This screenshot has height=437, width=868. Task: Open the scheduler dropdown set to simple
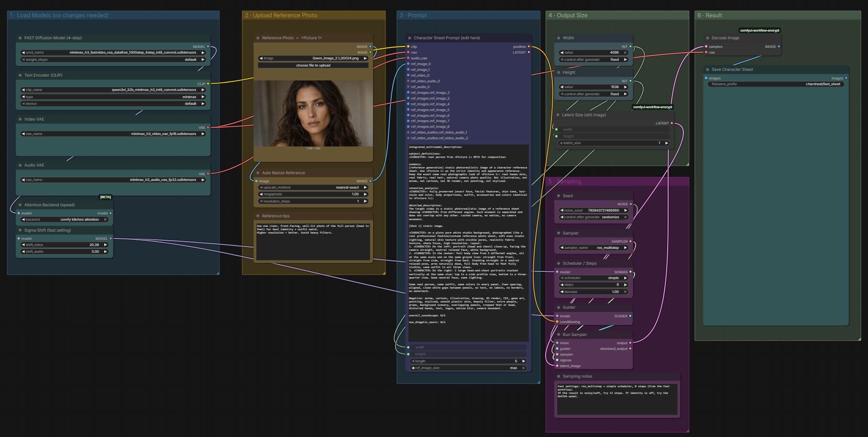coord(593,278)
